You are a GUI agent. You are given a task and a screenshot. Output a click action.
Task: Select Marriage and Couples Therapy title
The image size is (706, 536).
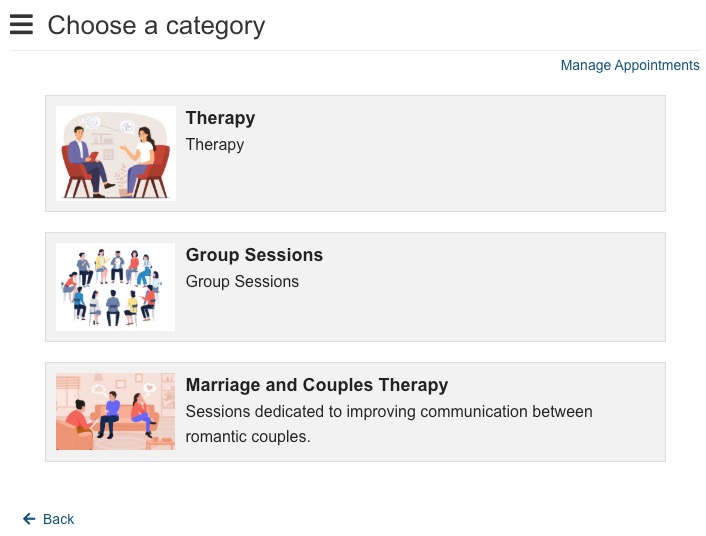[x=317, y=385]
